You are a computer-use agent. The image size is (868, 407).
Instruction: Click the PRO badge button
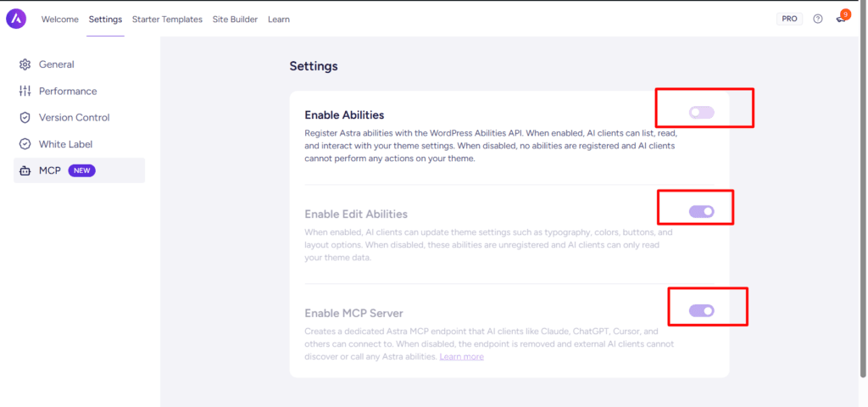point(789,19)
